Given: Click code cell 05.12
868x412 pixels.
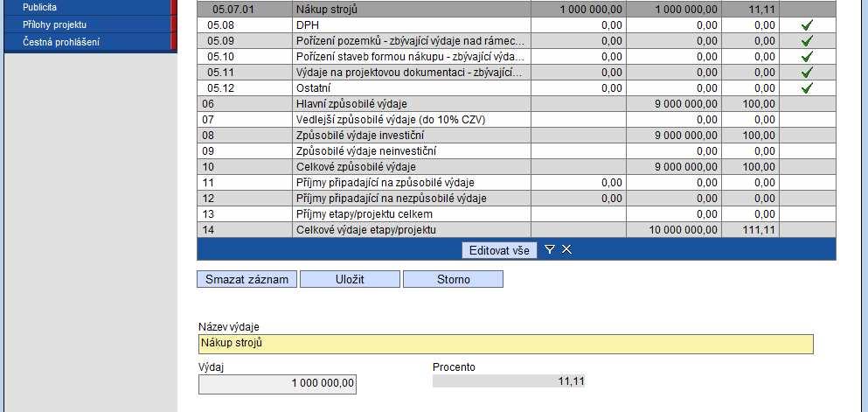Looking at the screenshot, I should pyautogui.click(x=245, y=88).
